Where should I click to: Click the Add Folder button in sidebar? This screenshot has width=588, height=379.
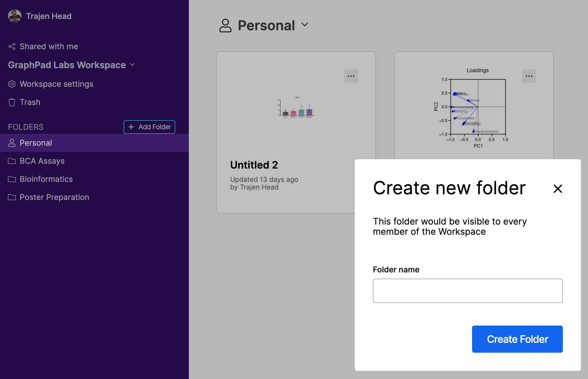(x=149, y=127)
